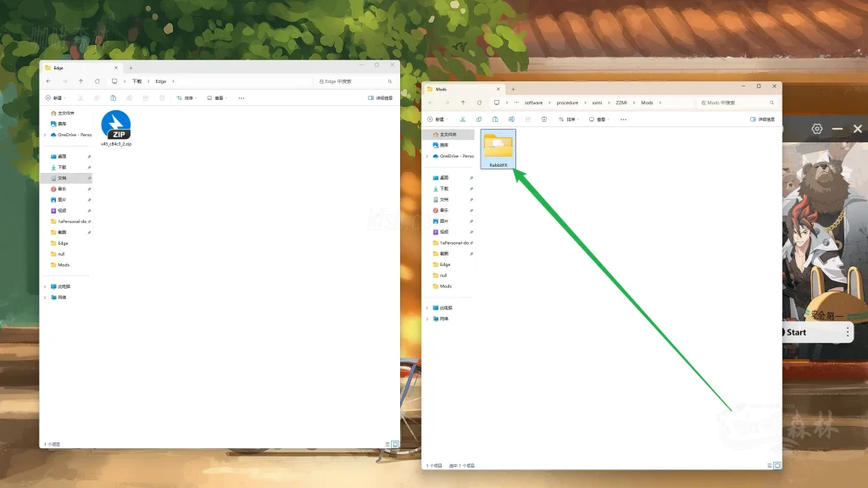868x488 pixels.
Task: Open Music (音乐) in Mods window sidebar
Action: tap(444, 210)
